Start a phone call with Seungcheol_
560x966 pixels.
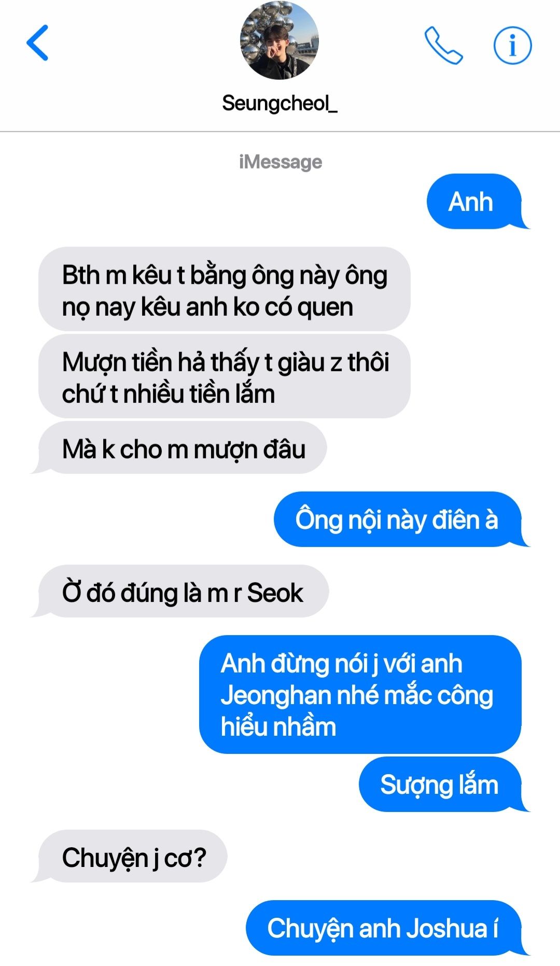point(443,46)
